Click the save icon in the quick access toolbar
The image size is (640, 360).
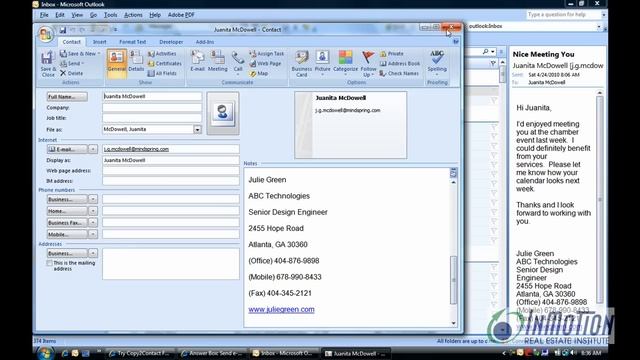(x=63, y=29)
